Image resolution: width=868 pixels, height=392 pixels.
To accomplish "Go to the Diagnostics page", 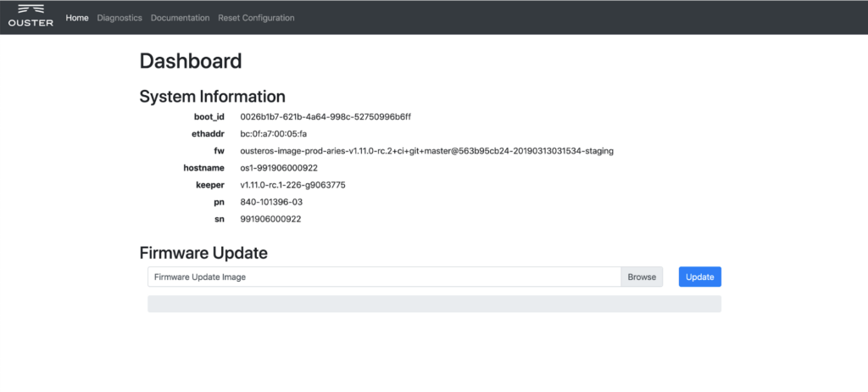I will point(120,18).
